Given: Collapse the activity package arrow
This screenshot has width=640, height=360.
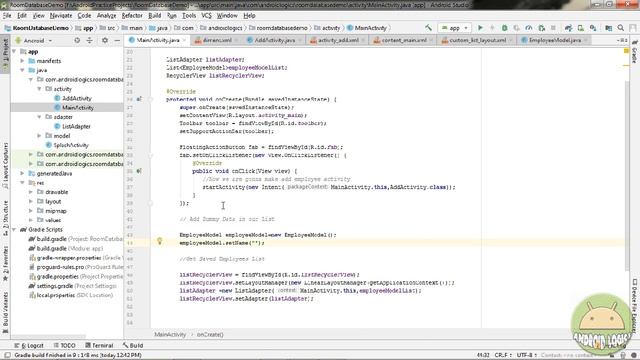Looking at the screenshot, I should click(40, 89).
